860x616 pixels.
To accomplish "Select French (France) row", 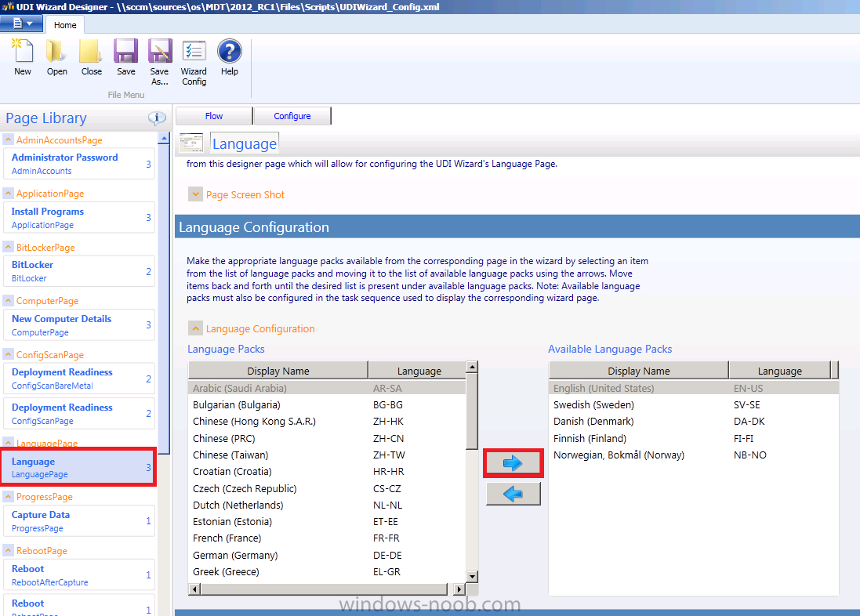I will (x=327, y=538).
